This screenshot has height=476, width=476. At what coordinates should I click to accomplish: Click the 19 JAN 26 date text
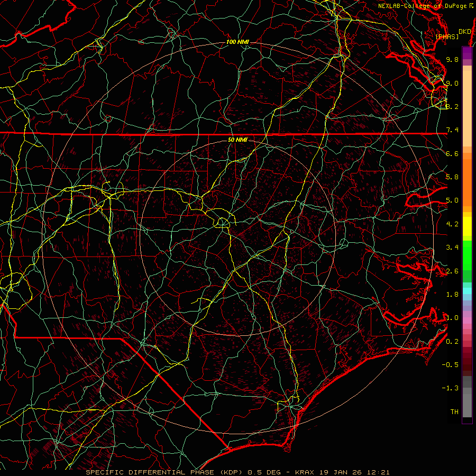click(340, 472)
